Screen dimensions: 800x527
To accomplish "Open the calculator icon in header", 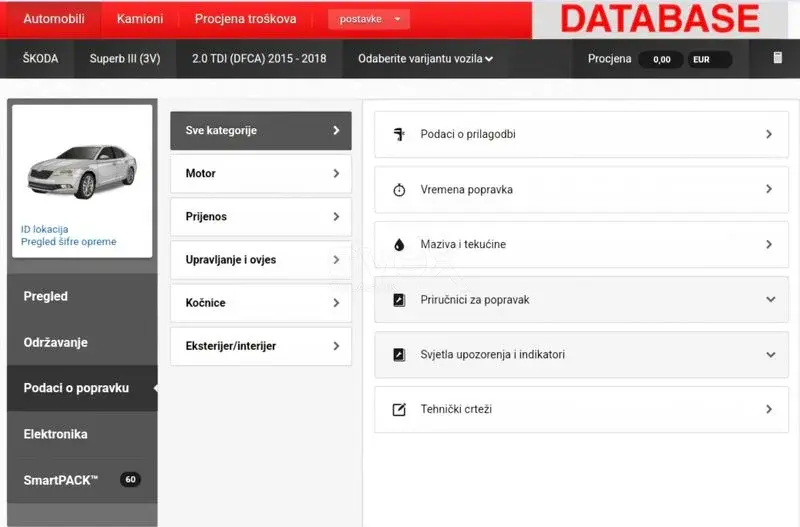I will (778, 58).
